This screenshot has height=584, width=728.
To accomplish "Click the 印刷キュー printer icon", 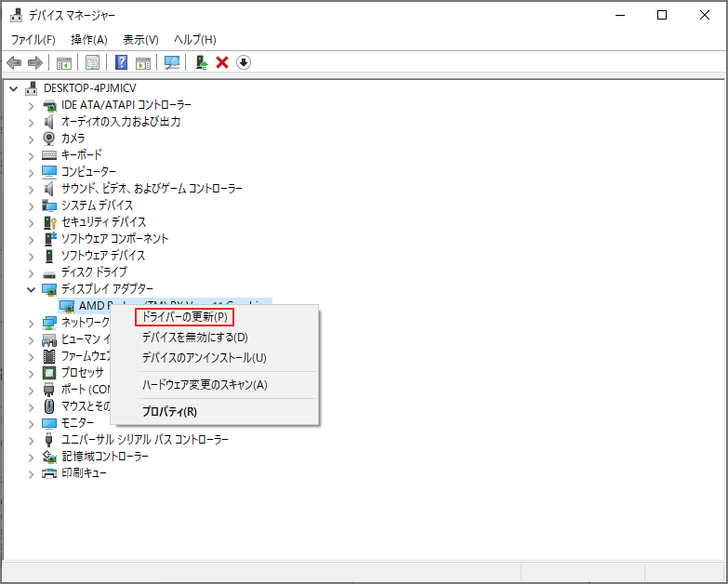I will pyautogui.click(x=49, y=473).
